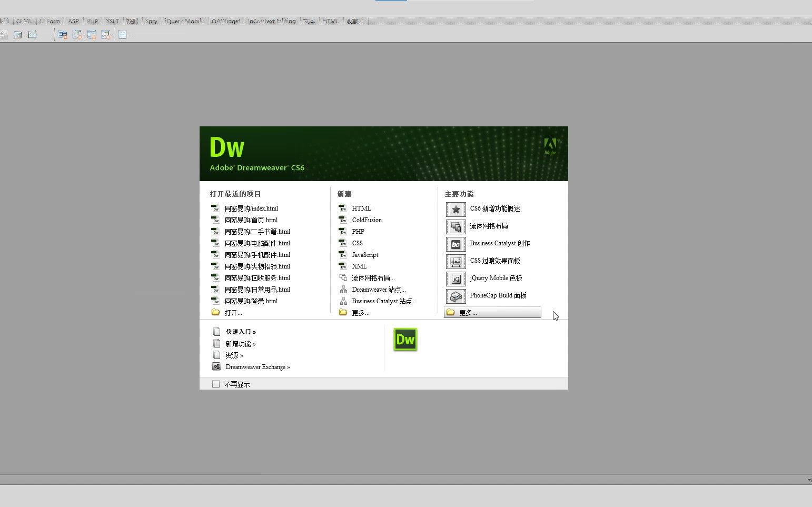The image size is (812, 507).
Task: Click the Business Catalyst 站点... icon
Action: click(x=343, y=301)
